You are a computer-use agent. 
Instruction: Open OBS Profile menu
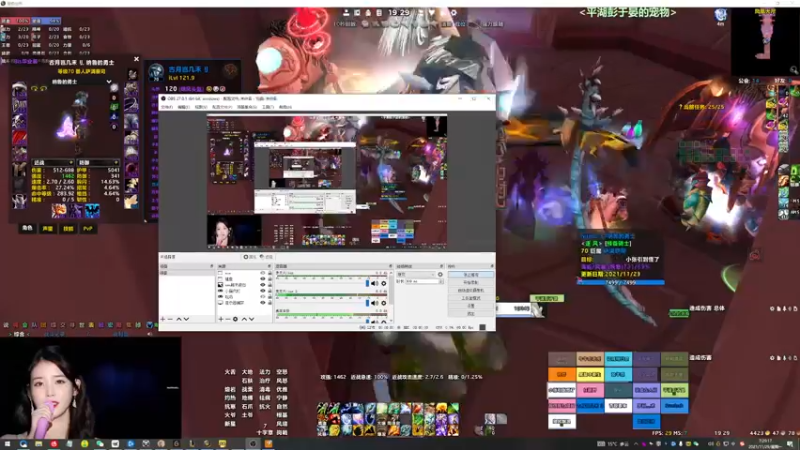click(222, 107)
